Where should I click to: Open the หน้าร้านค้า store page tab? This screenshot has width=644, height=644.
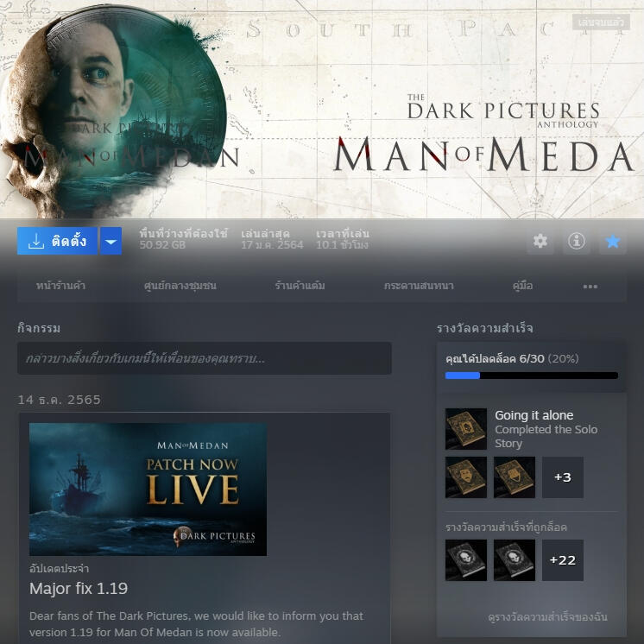[60, 286]
